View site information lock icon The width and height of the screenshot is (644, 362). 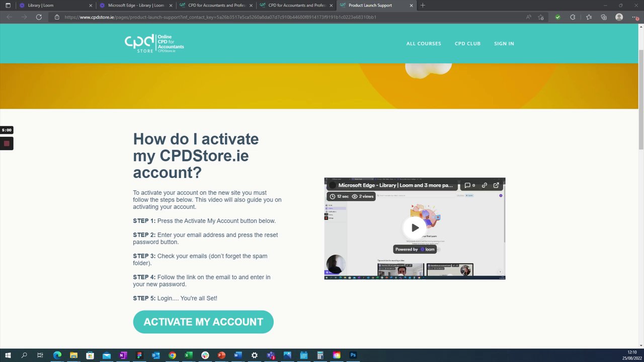(x=57, y=17)
